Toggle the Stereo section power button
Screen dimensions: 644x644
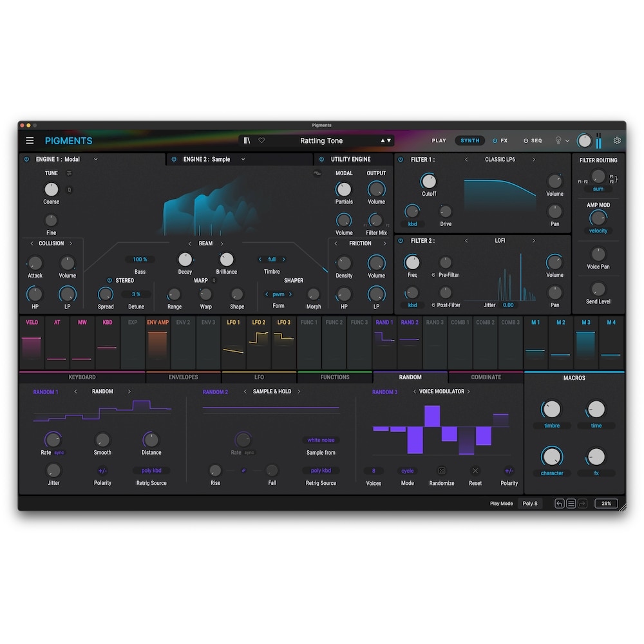[109, 281]
